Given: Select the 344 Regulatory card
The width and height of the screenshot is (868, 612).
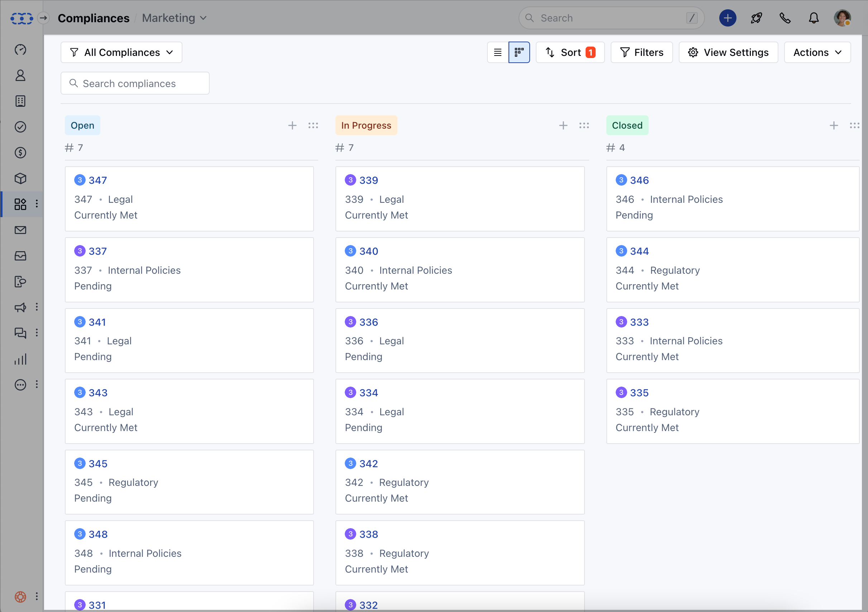Looking at the screenshot, I should (x=733, y=270).
